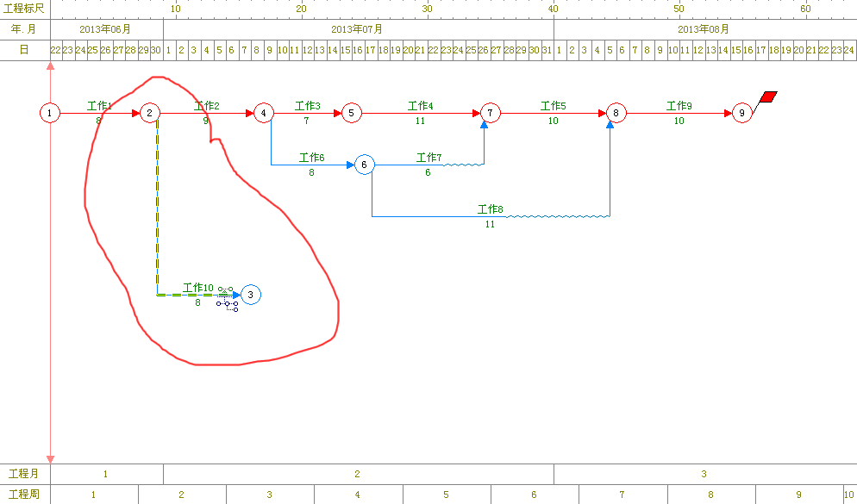Click the label 工作1

(99, 105)
